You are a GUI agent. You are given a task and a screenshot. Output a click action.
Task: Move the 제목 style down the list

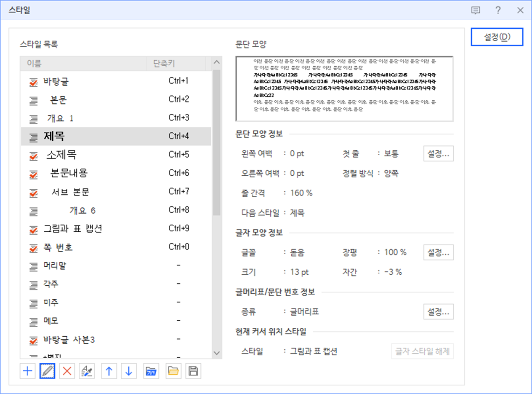tap(128, 371)
